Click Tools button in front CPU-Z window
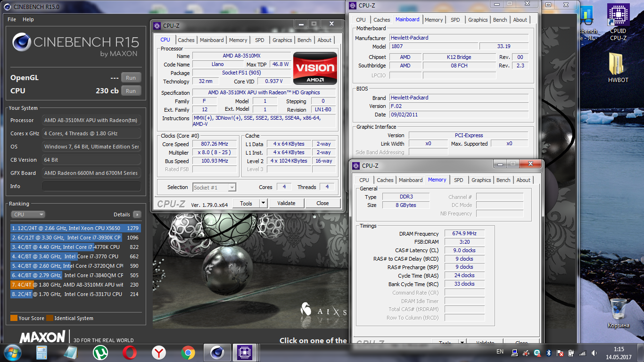 (x=246, y=203)
